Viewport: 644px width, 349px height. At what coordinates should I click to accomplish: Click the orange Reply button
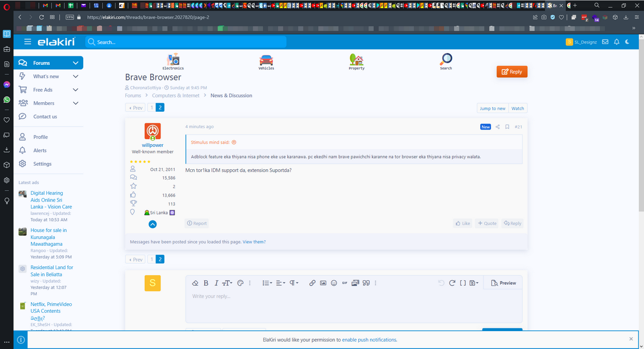point(512,72)
